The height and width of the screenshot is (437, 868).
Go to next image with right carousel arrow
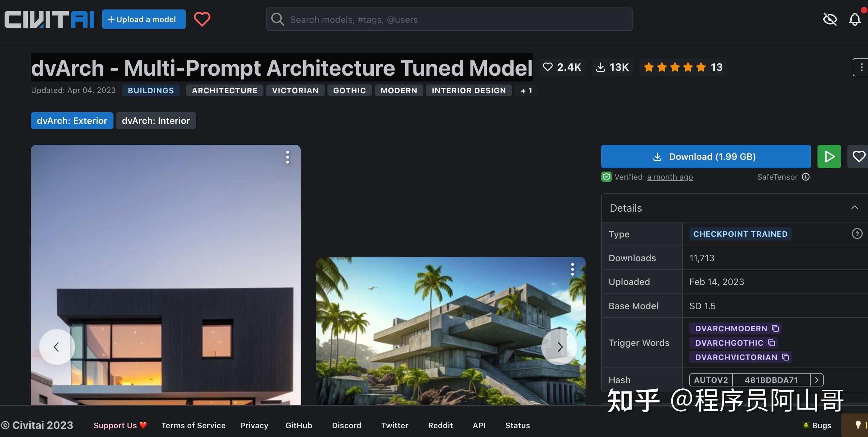[559, 347]
